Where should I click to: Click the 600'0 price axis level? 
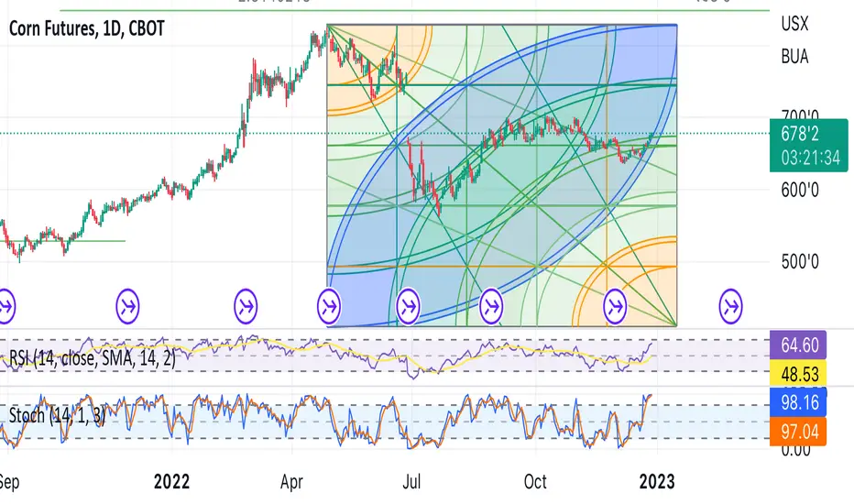coord(800,191)
